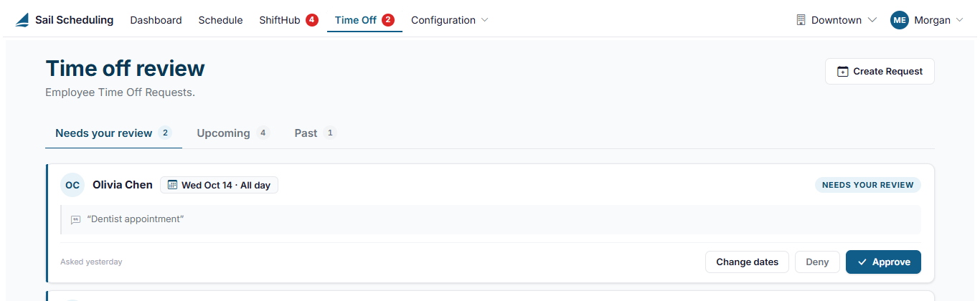The height and width of the screenshot is (301, 980).
Task: Click the red ShiftHub notification badge
Action: click(312, 20)
